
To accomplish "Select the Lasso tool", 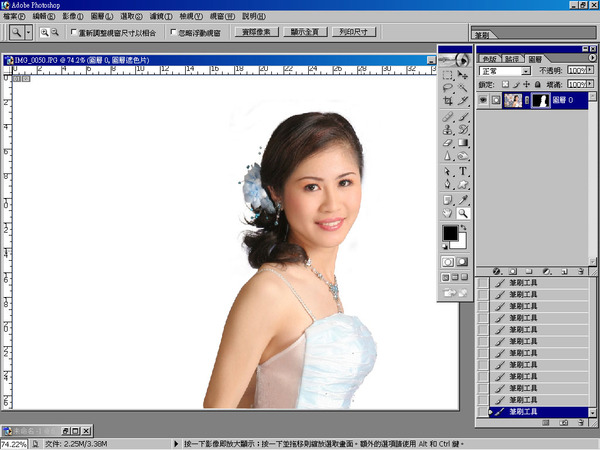I will pyautogui.click(x=447, y=88).
